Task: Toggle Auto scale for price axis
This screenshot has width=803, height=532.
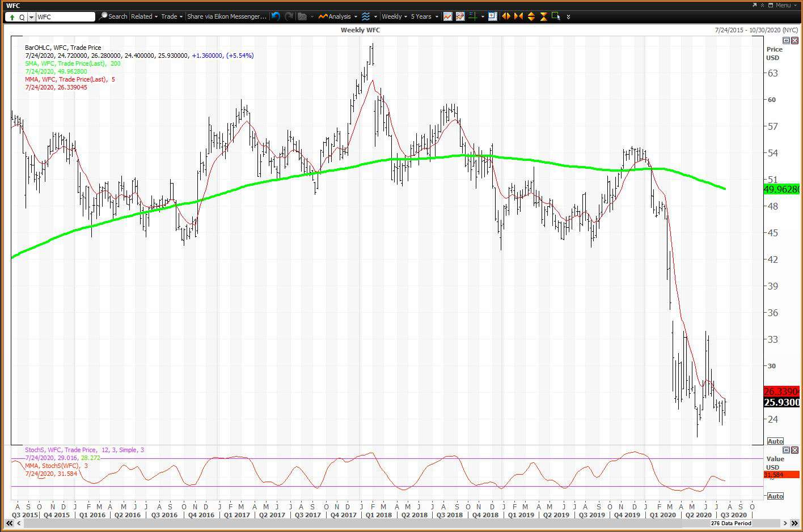Action: pyautogui.click(x=775, y=441)
